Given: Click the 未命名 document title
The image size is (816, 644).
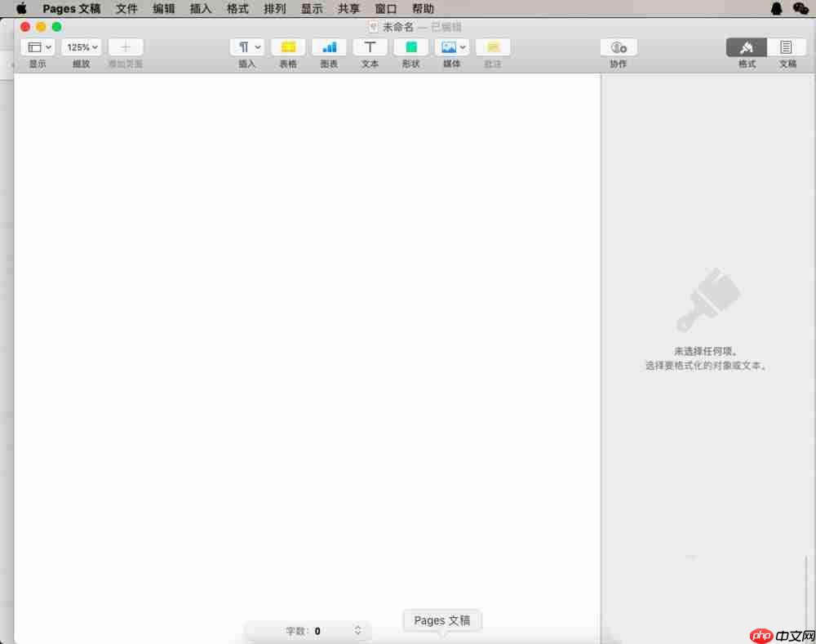Looking at the screenshot, I should (x=398, y=27).
